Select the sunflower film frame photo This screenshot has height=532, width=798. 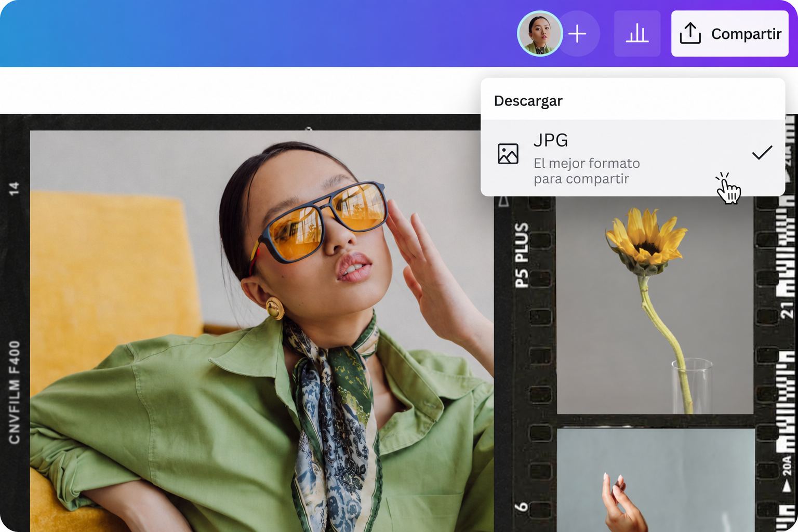[655, 305]
